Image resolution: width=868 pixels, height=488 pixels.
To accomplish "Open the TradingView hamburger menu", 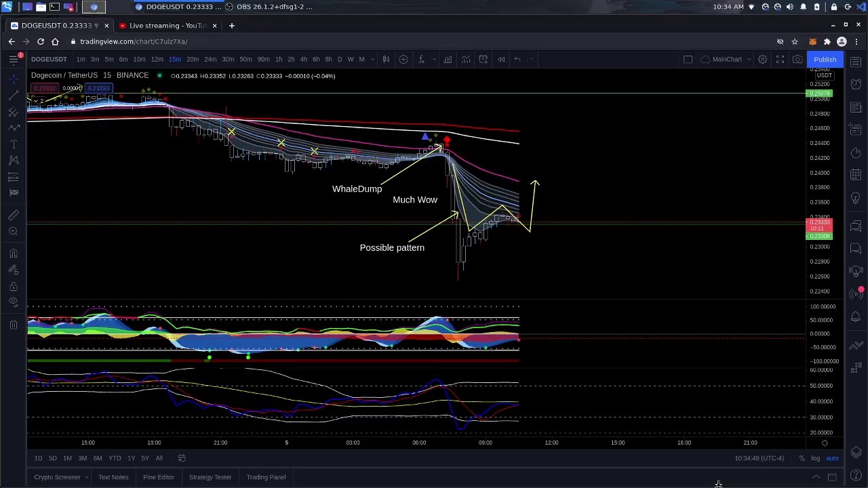I will tap(14, 60).
